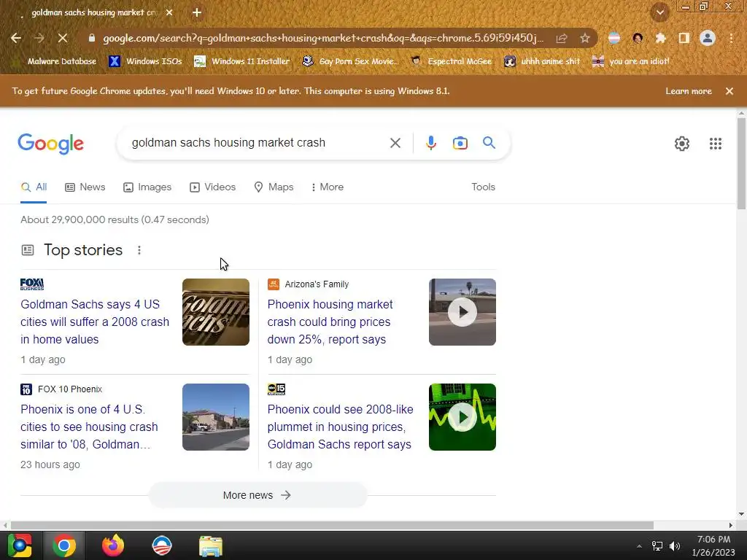Click the striped flag extension icon
Viewport: 747px width, 560px height.
click(x=614, y=38)
